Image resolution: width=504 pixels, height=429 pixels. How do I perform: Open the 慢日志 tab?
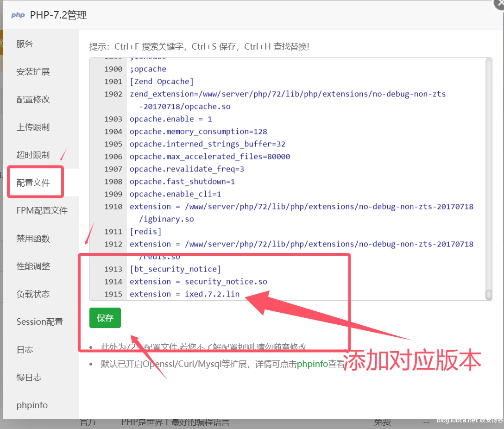(29, 378)
